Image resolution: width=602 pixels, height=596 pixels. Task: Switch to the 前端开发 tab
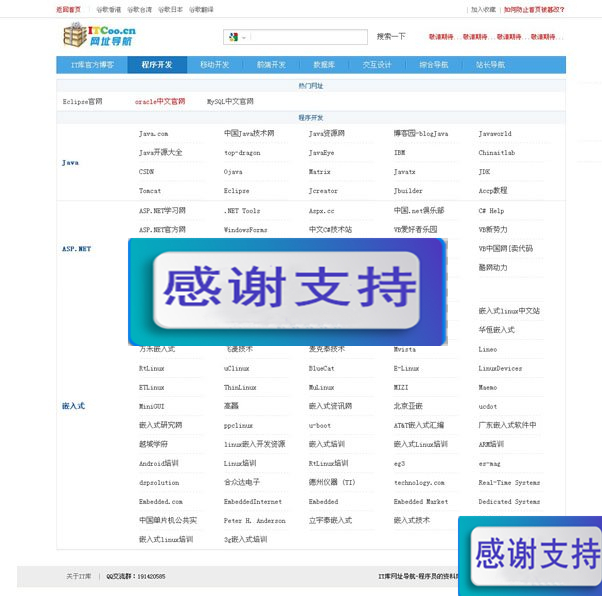[x=271, y=65]
